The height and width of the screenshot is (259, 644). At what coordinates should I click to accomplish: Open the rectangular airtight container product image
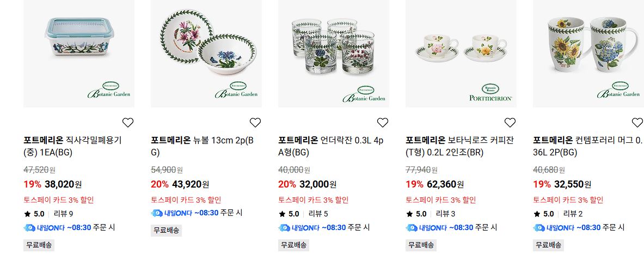coord(79,53)
